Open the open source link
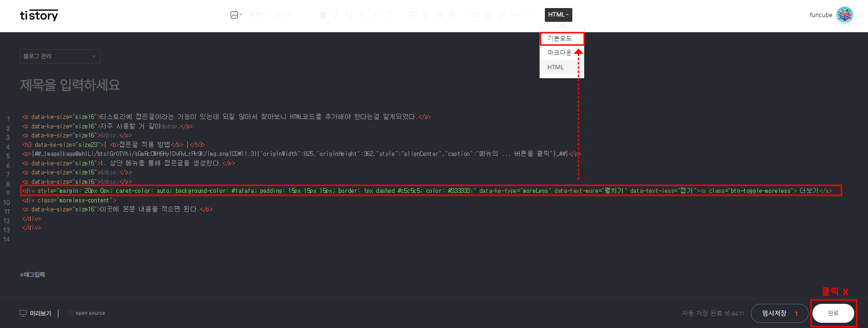Image resolution: width=868 pixels, height=328 pixels. (90, 313)
